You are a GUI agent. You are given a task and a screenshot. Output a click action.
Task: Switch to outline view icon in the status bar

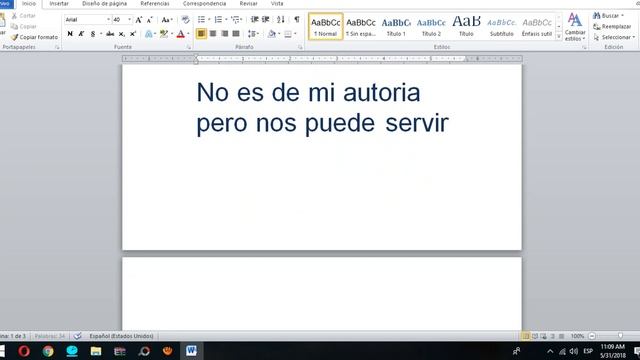pos(553,336)
